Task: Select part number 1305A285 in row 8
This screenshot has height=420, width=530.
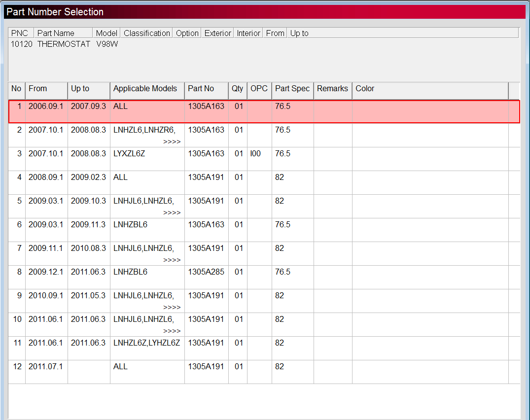Action: click(x=206, y=272)
